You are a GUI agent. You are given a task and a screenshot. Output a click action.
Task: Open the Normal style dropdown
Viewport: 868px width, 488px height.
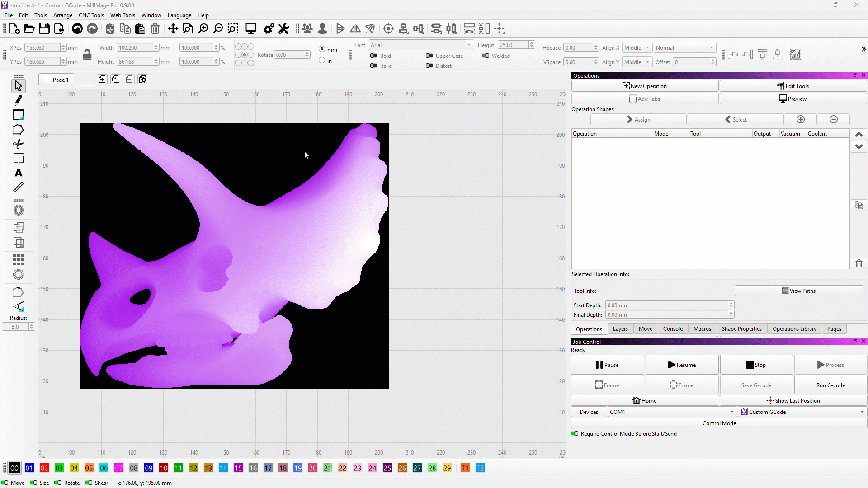pyautogui.click(x=685, y=47)
